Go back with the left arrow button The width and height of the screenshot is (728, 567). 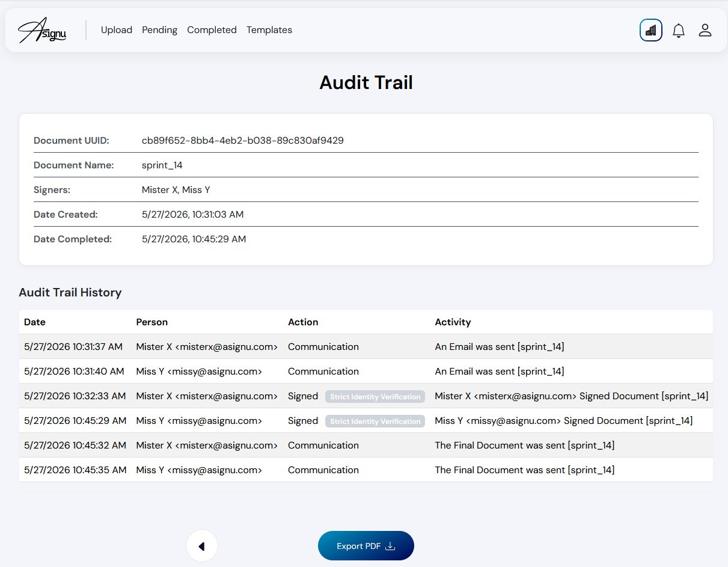[x=202, y=546]
